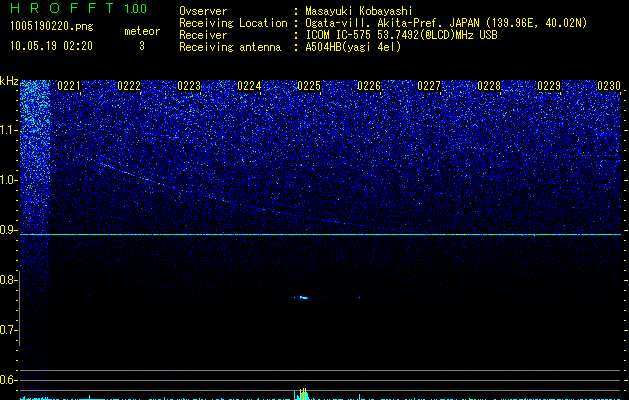Click the date stamp 10.05.19 02:20
Screen dimensions: 629x400
click(x=51, y=46)
